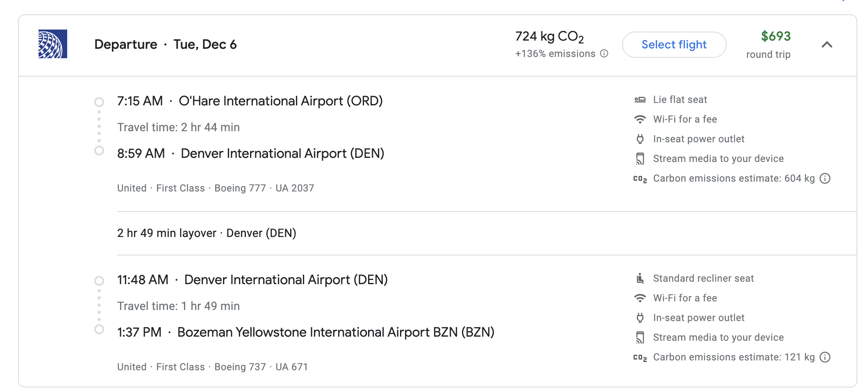Viewport: 868px width, 392px height.
Task: Click the first segment's stream media icon
Action: [x=640, y=159]
